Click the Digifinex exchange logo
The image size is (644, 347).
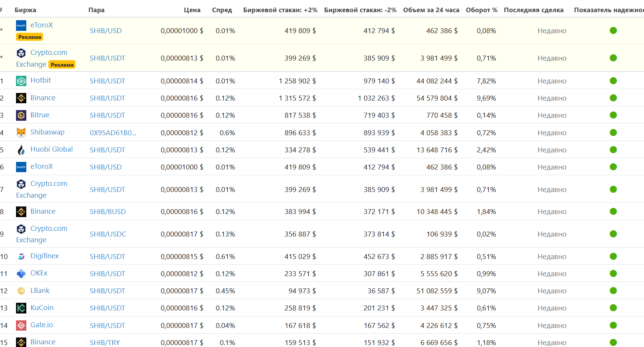tap(21, 256)
